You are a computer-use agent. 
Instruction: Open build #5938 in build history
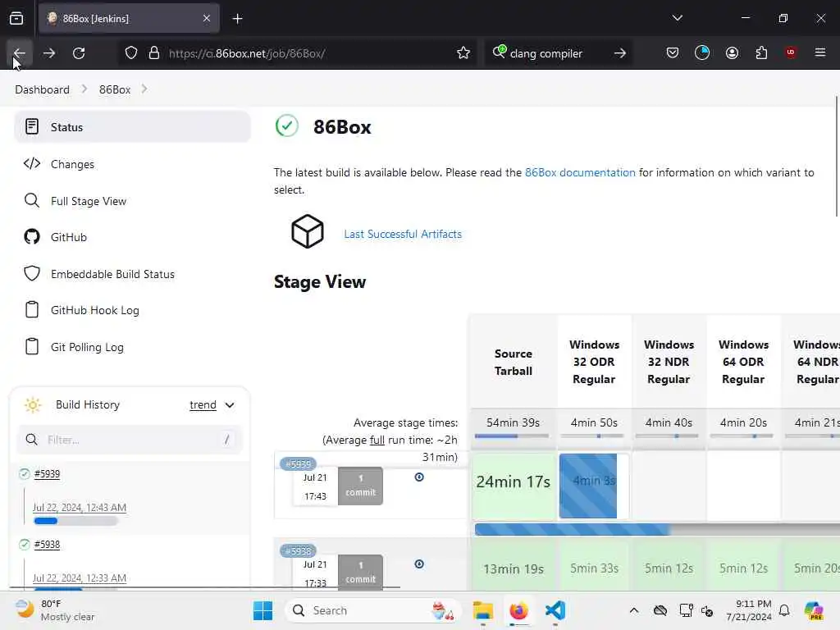pyautogui.click(x=47, y=545)
